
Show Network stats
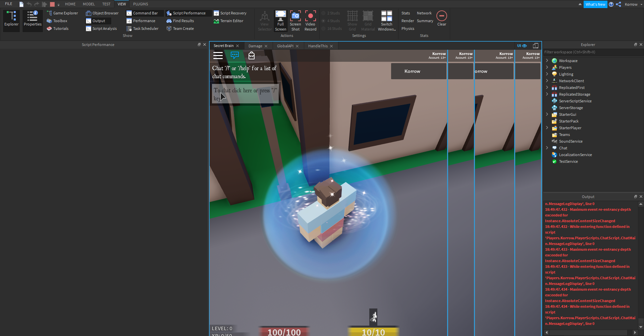(x=424, y=13)
